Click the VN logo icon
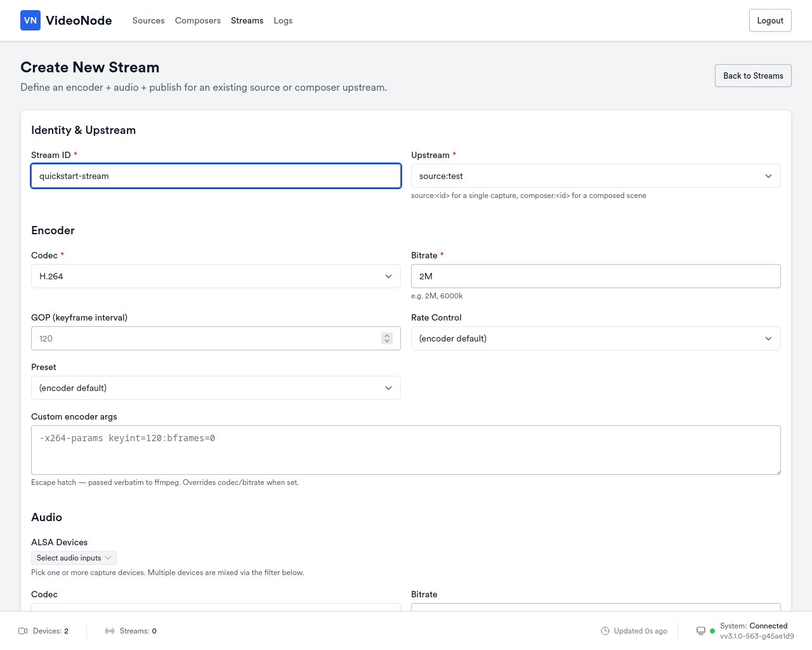This screenshot has height=650, width=812. click(30, 20)
